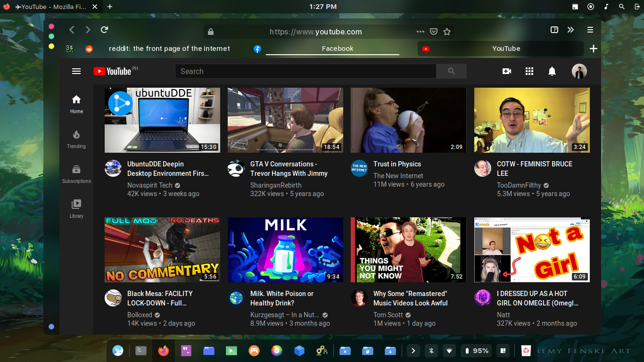Open 'Milk. White Poison or Healthy Drink?' title
Screen dimensions: 644x362
(282, 298)
